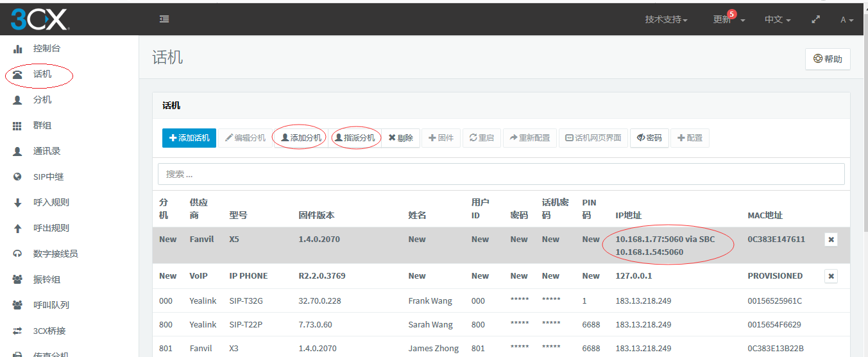Expand the 技术支持 dropdown

click(666, 20)
